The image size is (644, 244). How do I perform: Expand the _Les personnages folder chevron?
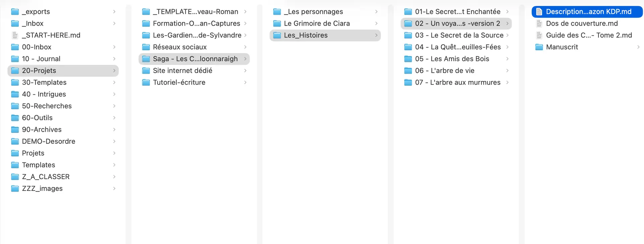coord(376,12)
